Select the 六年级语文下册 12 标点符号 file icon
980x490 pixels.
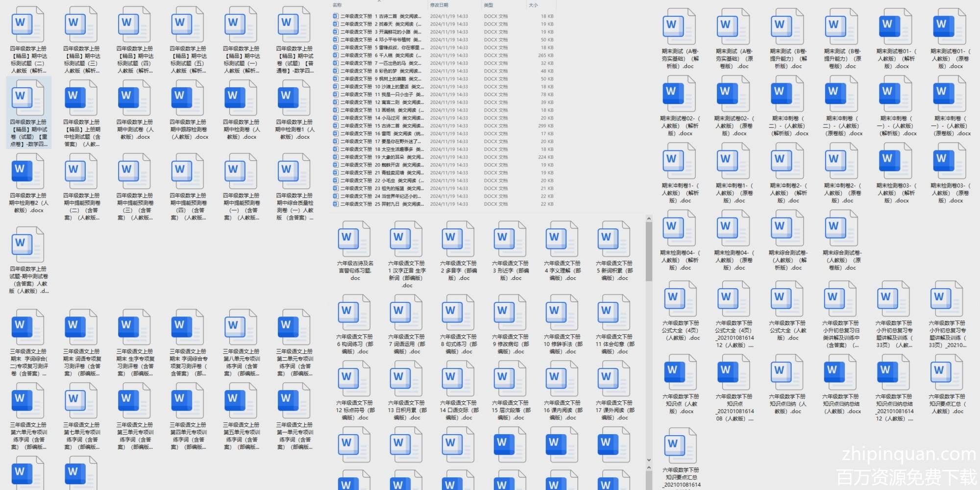tap(355, 379)
